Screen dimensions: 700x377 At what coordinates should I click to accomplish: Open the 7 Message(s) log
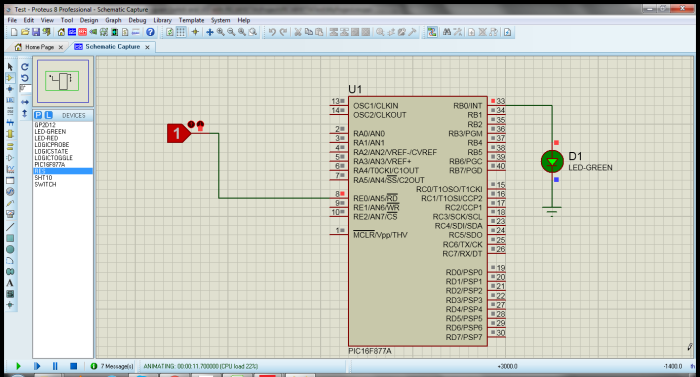pos(112,366)
